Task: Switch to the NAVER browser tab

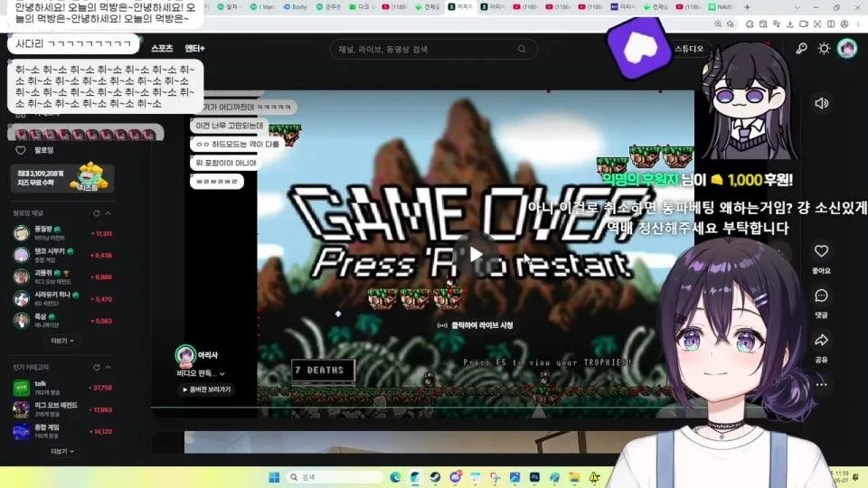Action: click(x=721, y=6)
